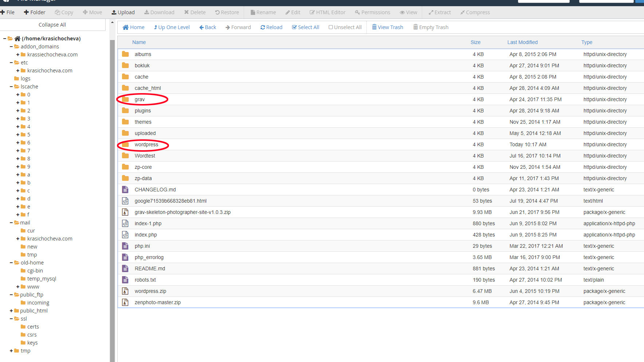Sort files by Name column
The image size is (644, 362).
click(x=139, y=42)
